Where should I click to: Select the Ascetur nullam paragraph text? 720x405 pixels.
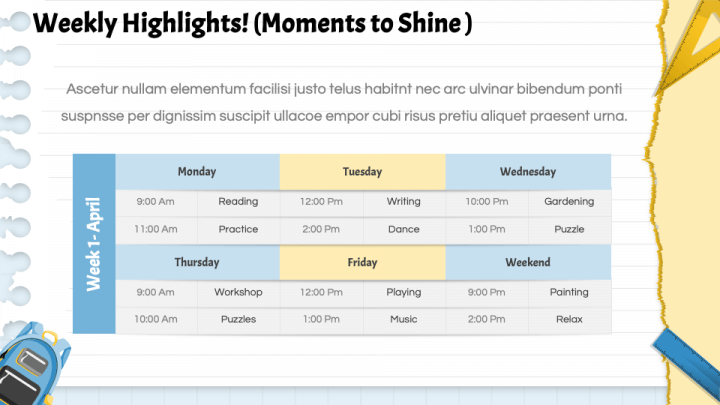(x=344, y=102)
